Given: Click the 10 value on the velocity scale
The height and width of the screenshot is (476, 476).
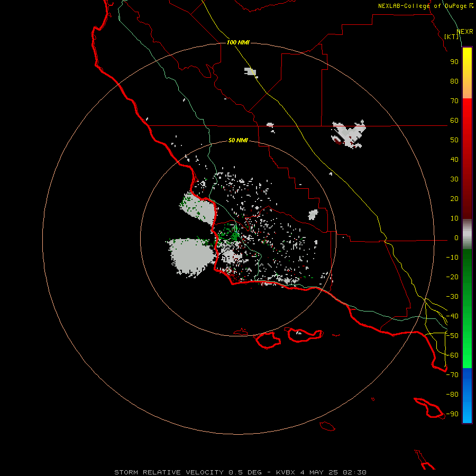Looking at the screenshot, I should click(x=454, y=218).
